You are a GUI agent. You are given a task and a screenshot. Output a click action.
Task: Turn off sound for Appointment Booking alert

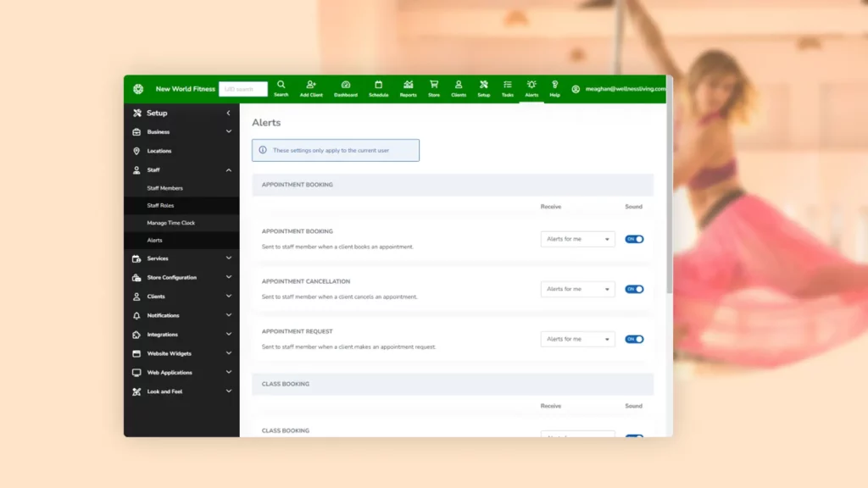click(634, 239)
